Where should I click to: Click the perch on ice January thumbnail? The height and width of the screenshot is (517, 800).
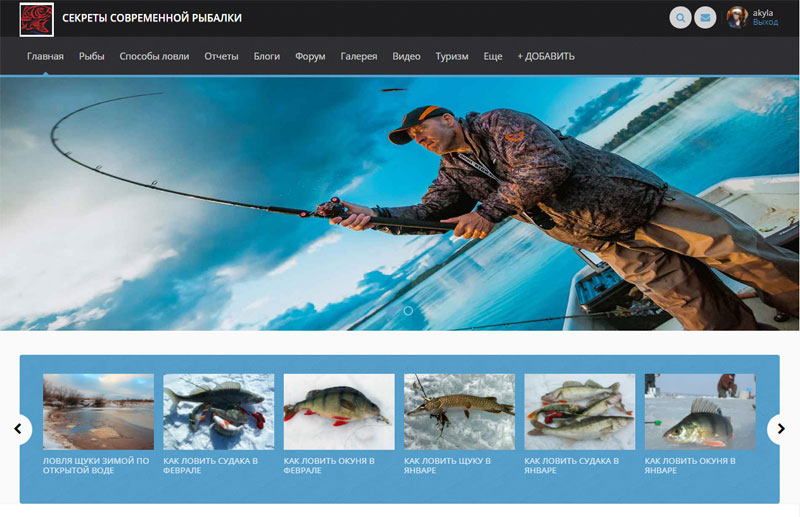coord(700,412)
